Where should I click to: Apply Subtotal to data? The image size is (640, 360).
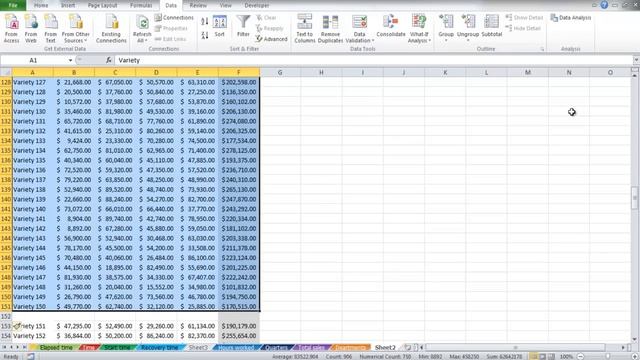pyautogui.click(x=491, y=27)
